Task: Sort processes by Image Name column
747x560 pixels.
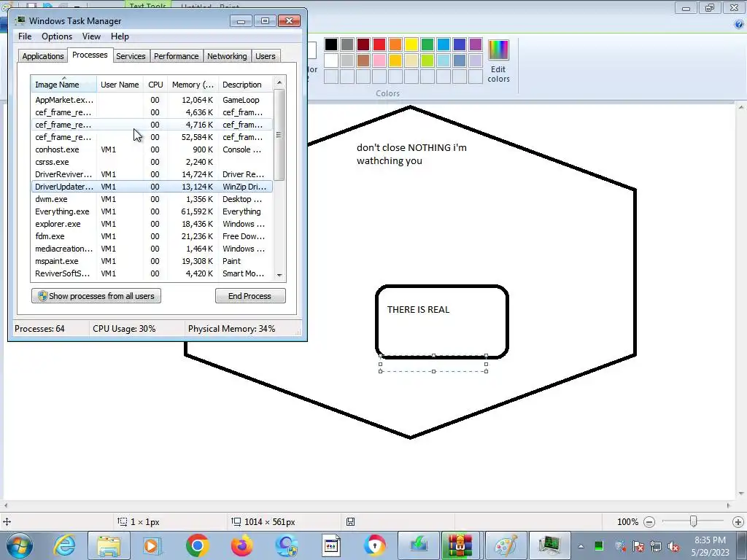Action: [63, 85]
